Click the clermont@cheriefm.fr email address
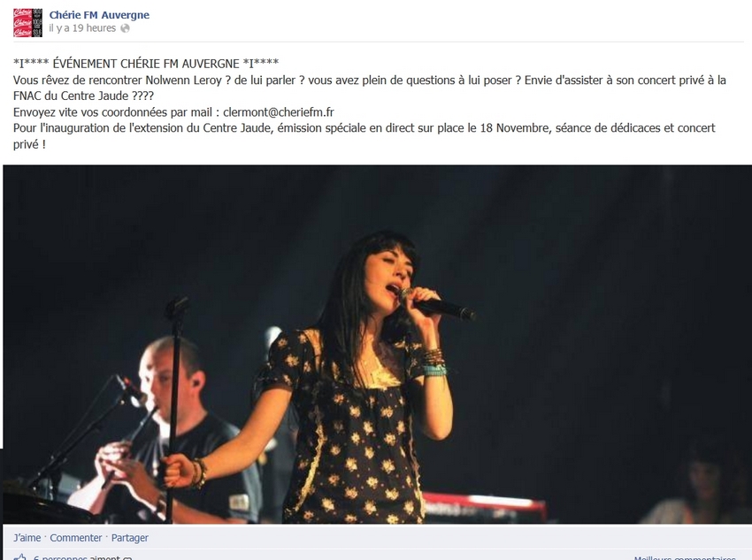This screenshot has height=560, width=752. click(279, 112)
